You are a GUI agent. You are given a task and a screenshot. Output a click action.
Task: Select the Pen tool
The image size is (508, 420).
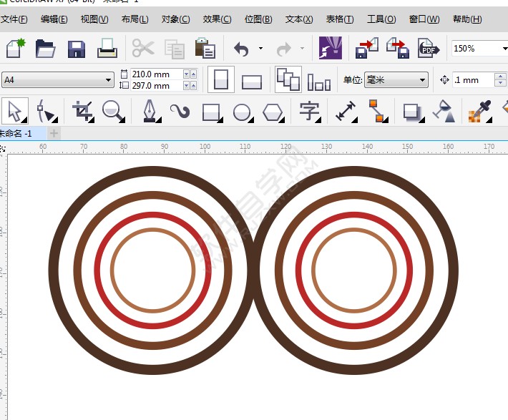pos(149,112)
